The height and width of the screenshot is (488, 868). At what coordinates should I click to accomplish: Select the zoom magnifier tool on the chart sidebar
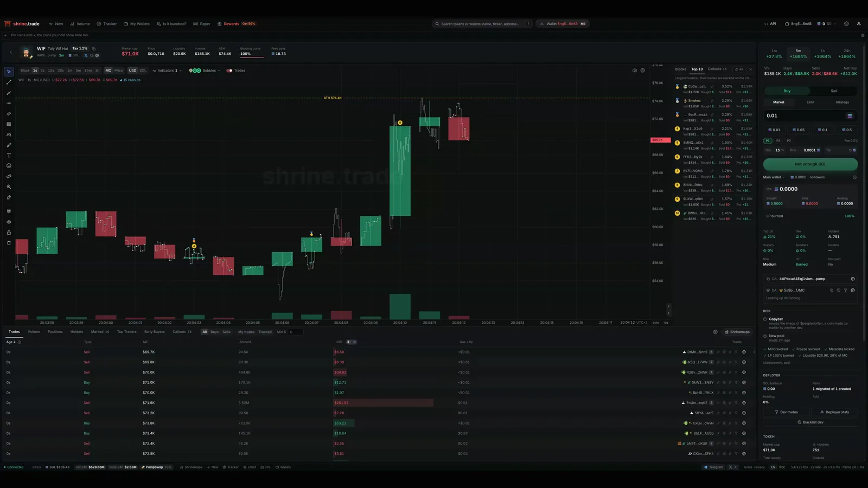[9, 187]
